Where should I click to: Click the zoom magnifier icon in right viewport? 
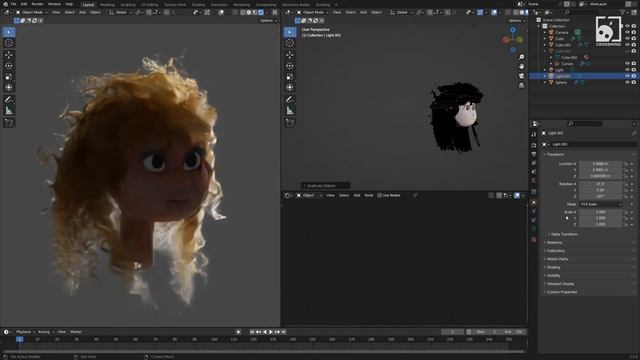coord(521,57)
